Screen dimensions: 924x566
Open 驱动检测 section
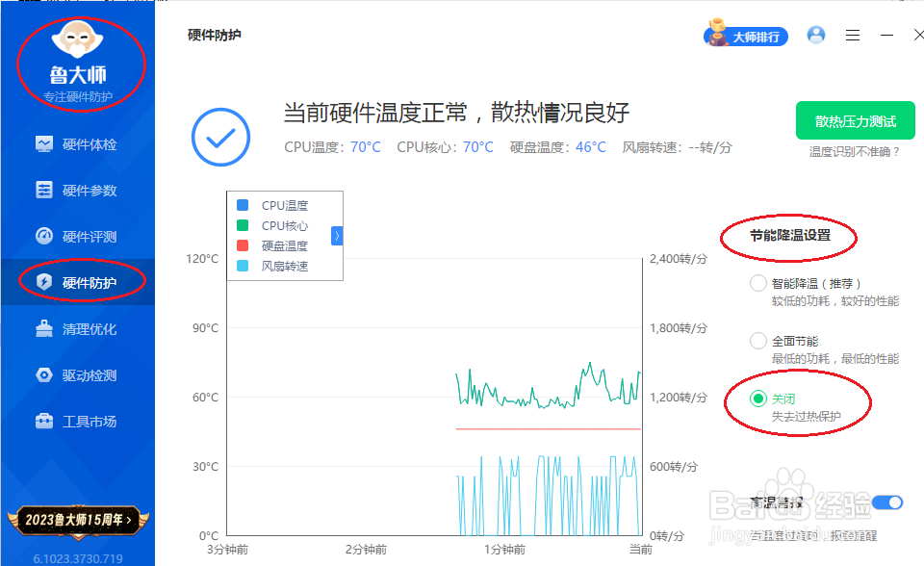pyautogui.click(x=77, y=375)
